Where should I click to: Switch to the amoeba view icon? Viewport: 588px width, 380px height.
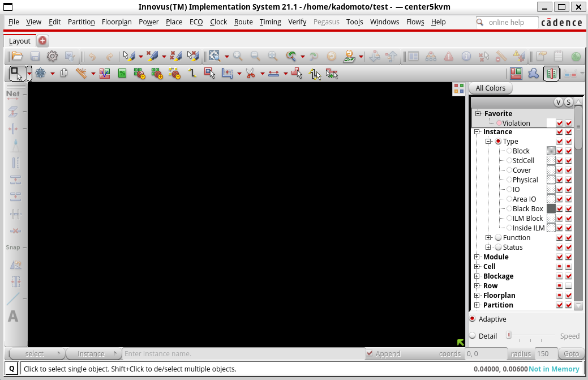click(533, 74)
